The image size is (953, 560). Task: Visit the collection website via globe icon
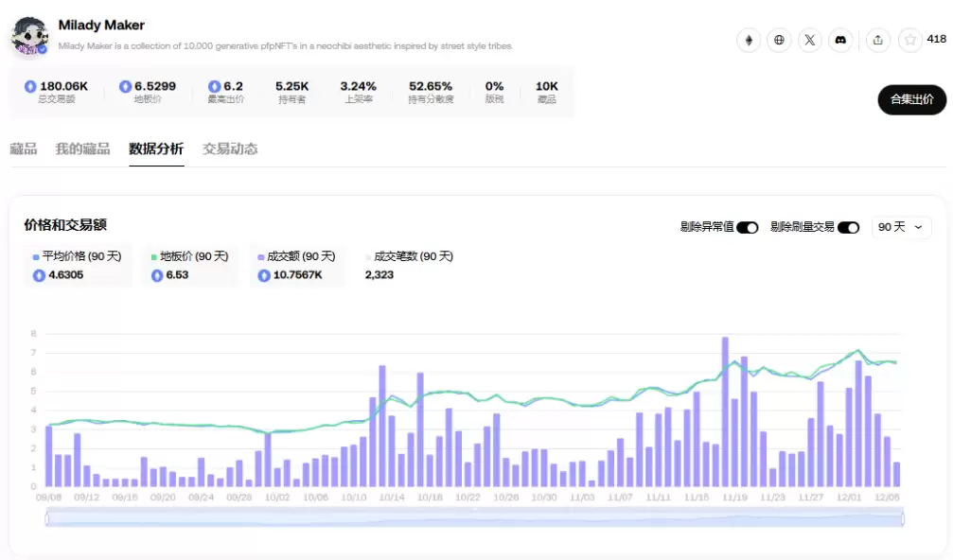pos(779,41)
